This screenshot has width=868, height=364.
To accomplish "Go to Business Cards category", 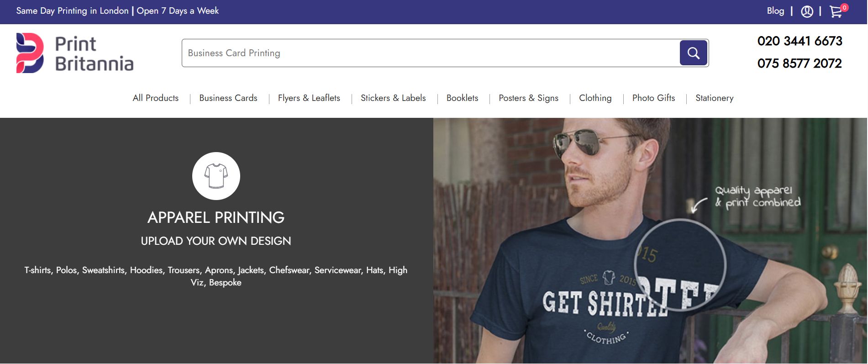I will click(x=228, y=98).
